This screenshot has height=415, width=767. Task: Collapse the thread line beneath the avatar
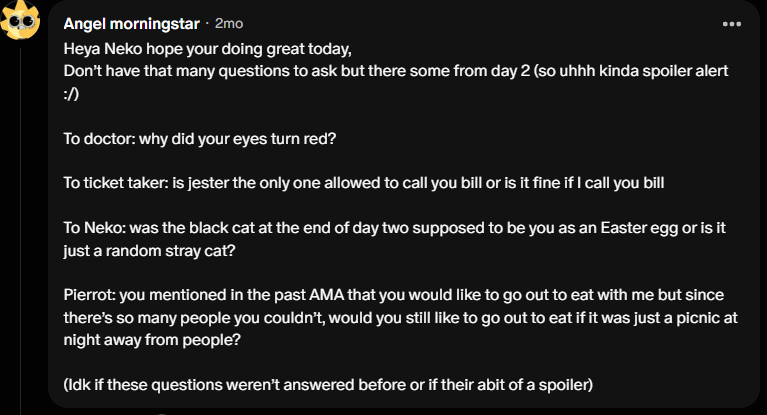[x=21, y=230]
